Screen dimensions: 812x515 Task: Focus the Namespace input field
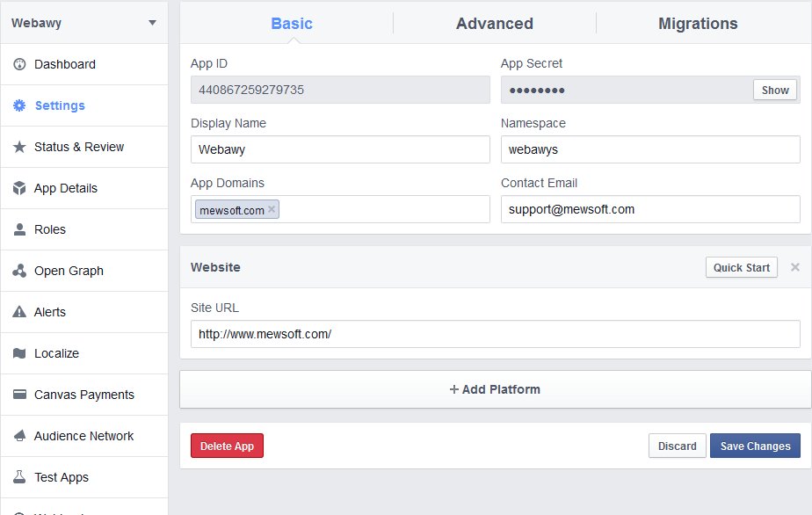[x=650, y=149]
